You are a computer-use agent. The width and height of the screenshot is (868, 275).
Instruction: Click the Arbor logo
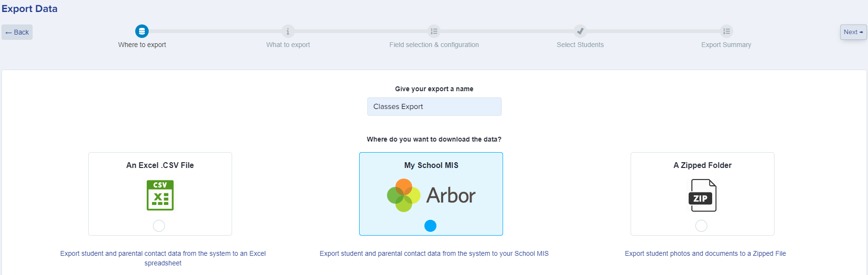click(x=431, y=195)
